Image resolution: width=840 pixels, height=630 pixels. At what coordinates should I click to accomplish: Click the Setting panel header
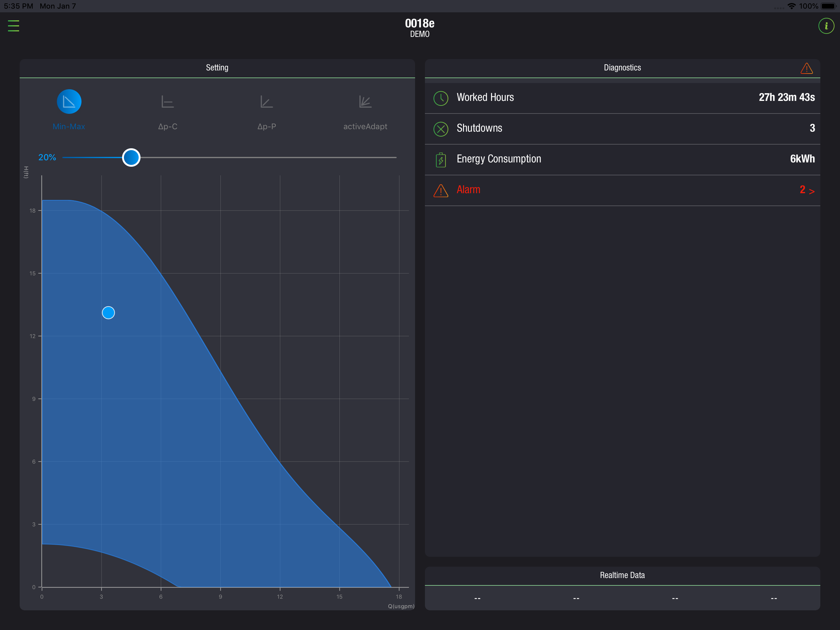point(217,68)
